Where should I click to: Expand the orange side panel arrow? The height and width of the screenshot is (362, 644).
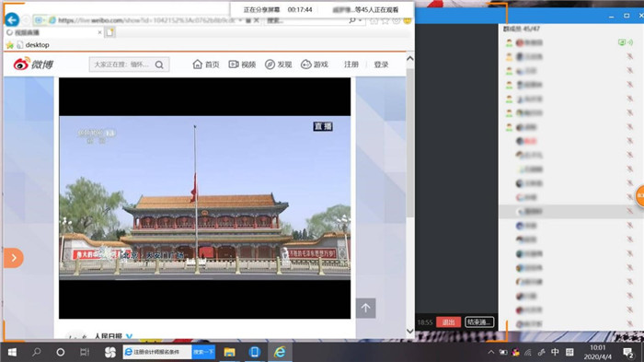[13, 258]
